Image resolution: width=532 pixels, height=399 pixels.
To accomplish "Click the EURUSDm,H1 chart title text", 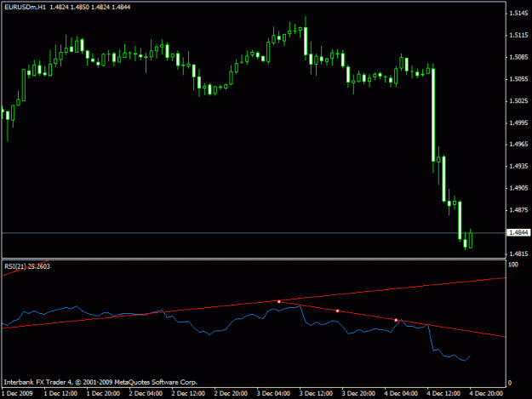I will (x=25, y=7).
